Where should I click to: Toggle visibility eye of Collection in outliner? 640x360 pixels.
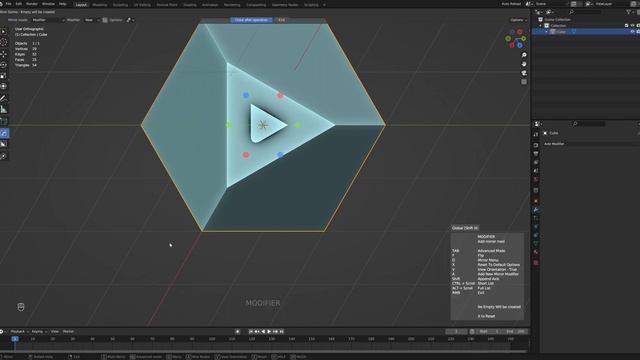click(x=633, y=25)
